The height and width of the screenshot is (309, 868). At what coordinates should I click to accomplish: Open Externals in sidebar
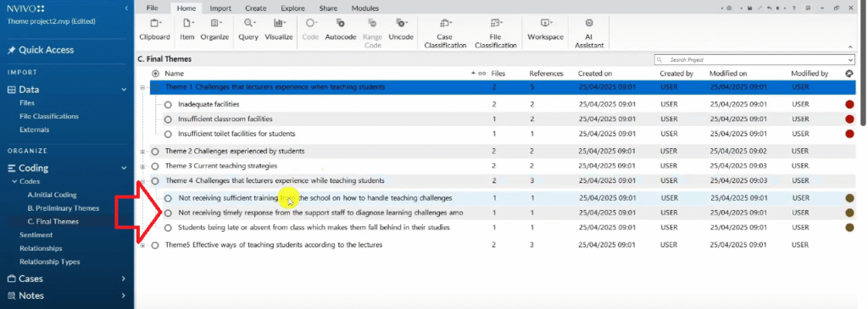(x=34, y=130)
